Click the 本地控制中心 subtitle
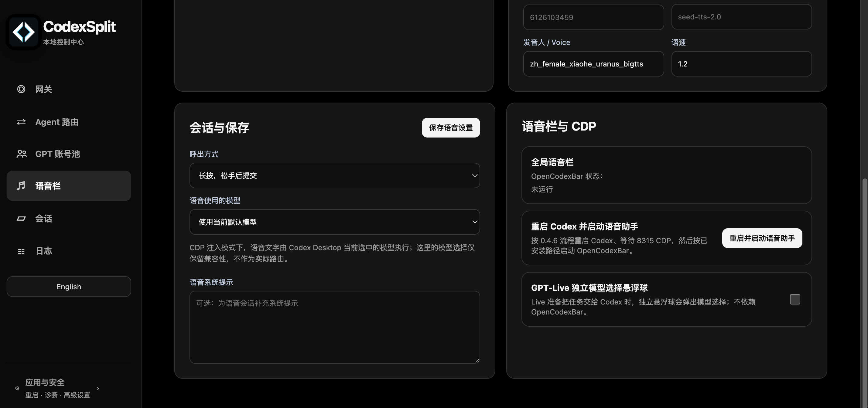 [x=63, y=42]
